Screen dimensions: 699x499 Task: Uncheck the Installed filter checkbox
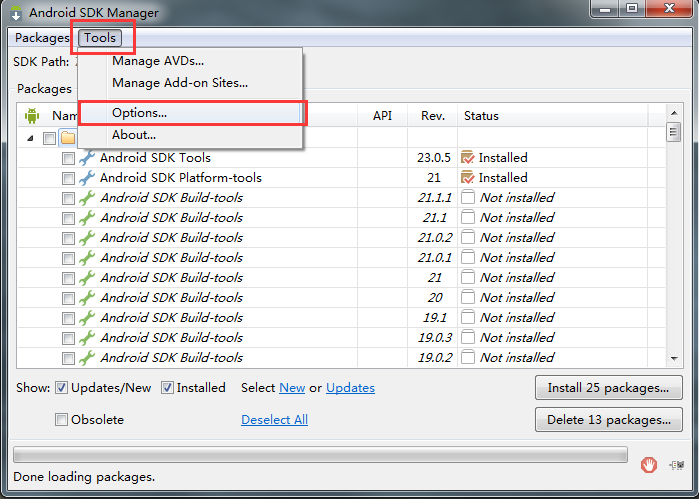pyautogui.click(x=168, y=388)
